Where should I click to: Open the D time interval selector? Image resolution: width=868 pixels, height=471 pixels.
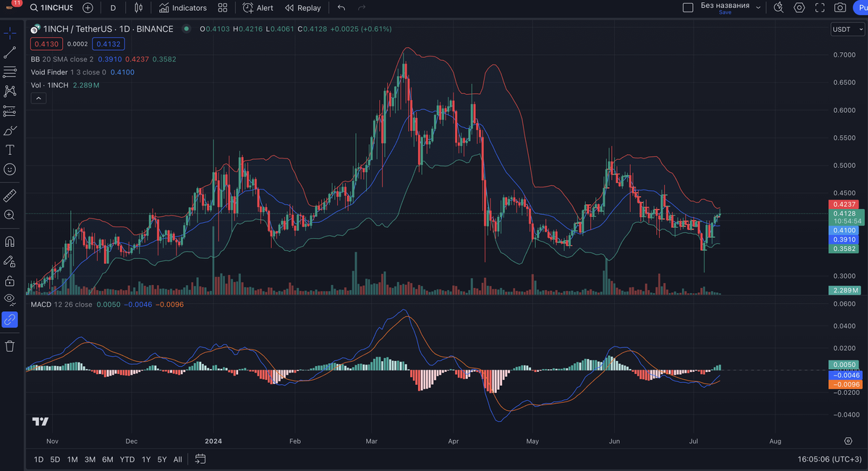[x=113, y=8]
